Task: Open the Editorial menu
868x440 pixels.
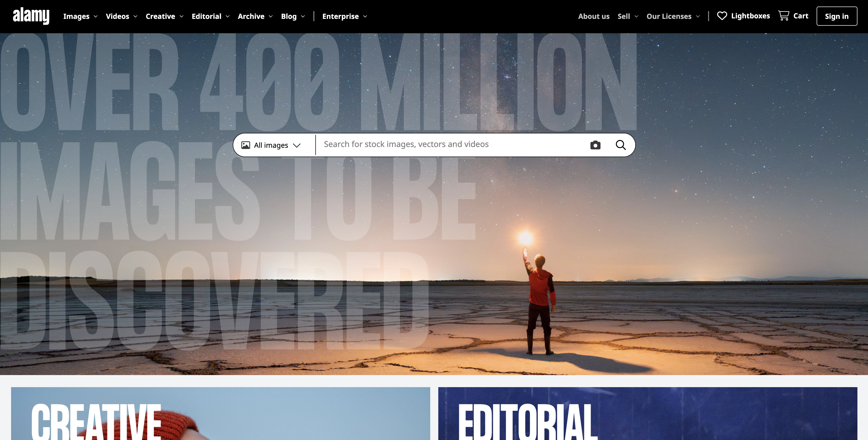Action: point(211,16)
